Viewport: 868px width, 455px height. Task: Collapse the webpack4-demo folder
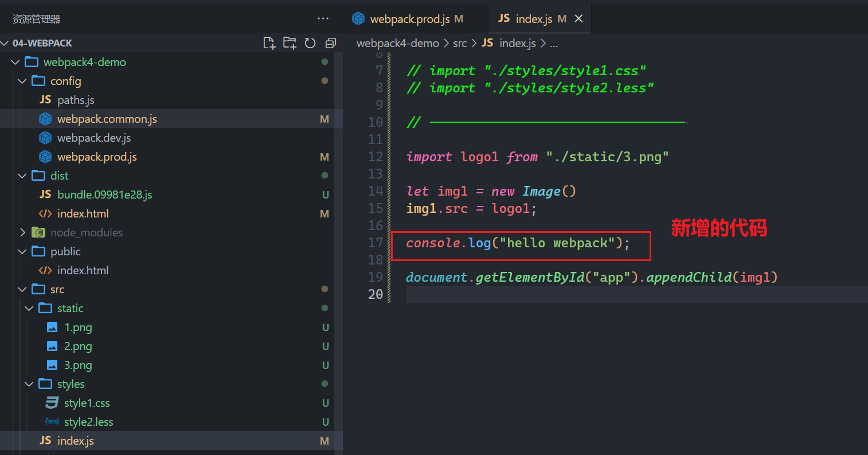(15, 62)
